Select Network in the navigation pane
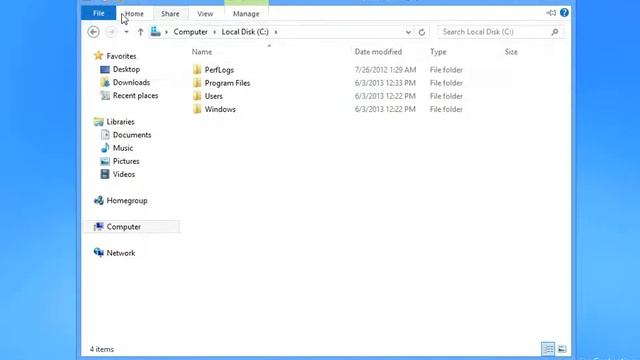 [121, 253]
